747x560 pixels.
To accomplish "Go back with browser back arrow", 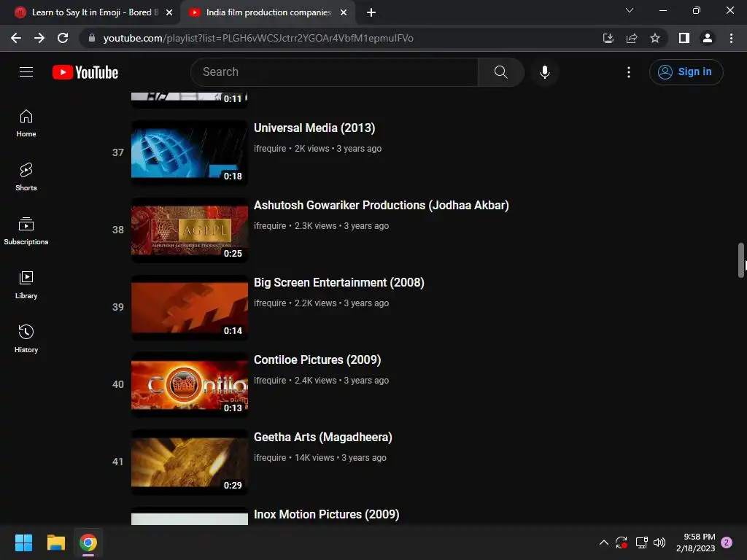I will [16, 38].
